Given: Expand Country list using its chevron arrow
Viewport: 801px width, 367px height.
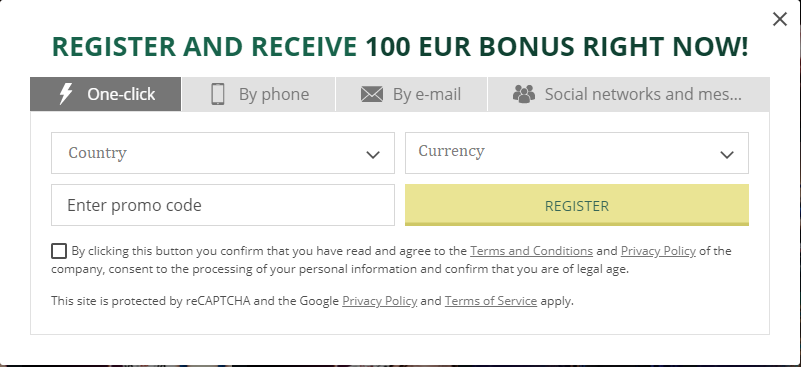Looking at the screenshot, I should coord(373,154).
